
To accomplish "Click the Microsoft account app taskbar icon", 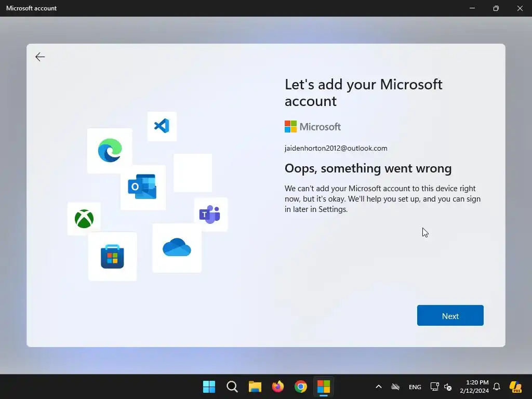I will (x=324, y=387).
